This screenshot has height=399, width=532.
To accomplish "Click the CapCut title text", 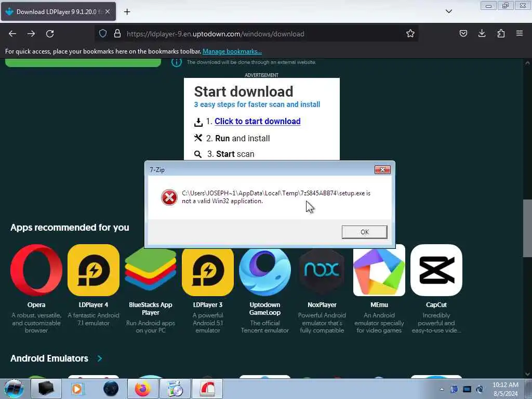I will point(436,304).
